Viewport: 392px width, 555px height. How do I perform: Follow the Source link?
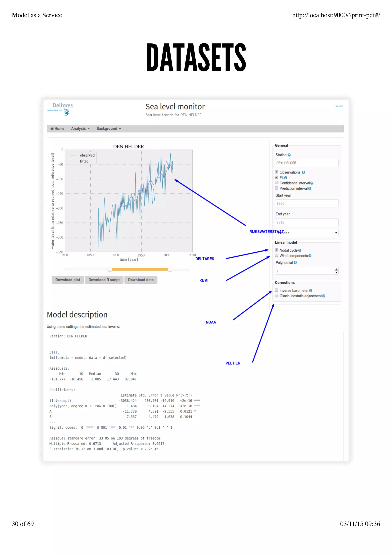(339, 106)
